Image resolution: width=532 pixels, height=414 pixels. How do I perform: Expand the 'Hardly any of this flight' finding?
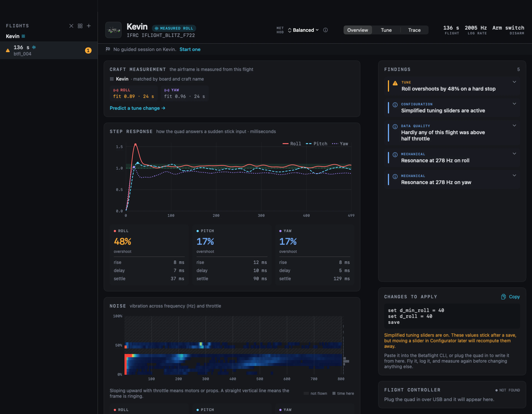tap(514, 125)
